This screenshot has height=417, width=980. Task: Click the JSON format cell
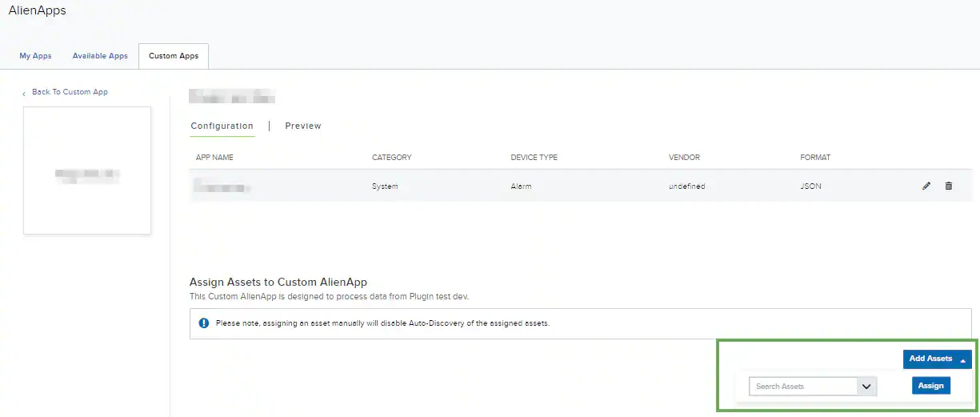click(810, 186)
